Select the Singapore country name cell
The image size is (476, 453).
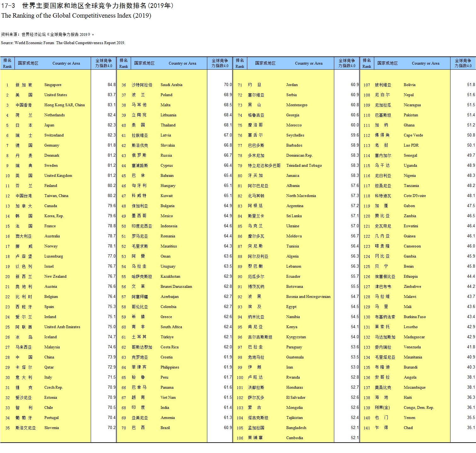point(53,85)
